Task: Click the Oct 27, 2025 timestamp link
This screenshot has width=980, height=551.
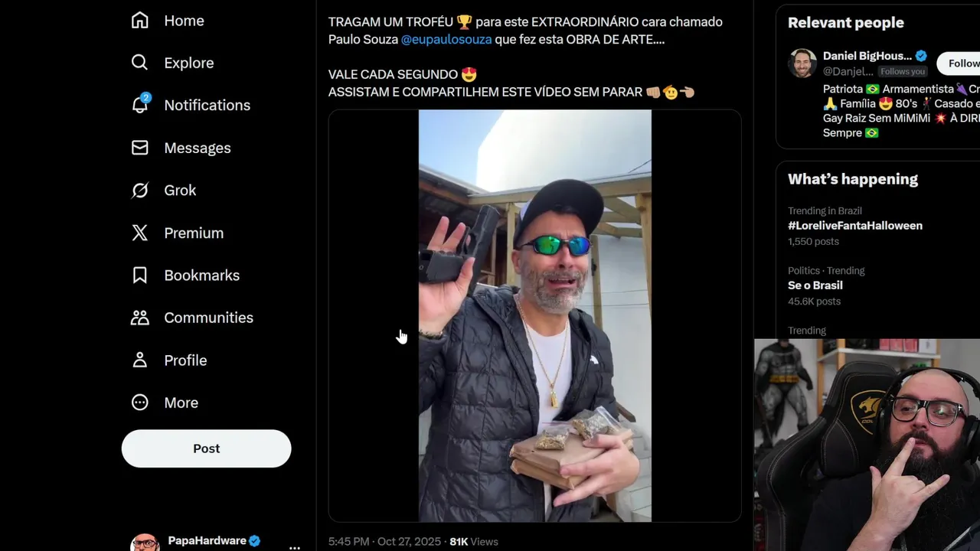Action: pos(409,541)
